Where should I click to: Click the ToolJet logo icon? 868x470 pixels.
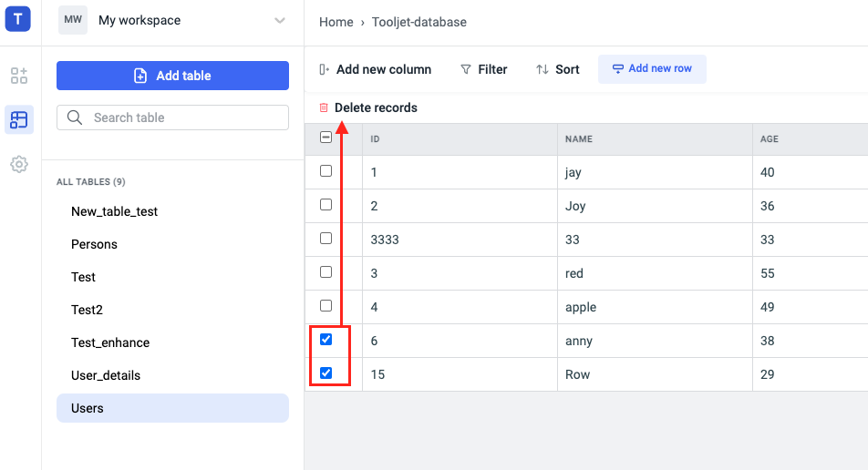[x=18, y=19]
